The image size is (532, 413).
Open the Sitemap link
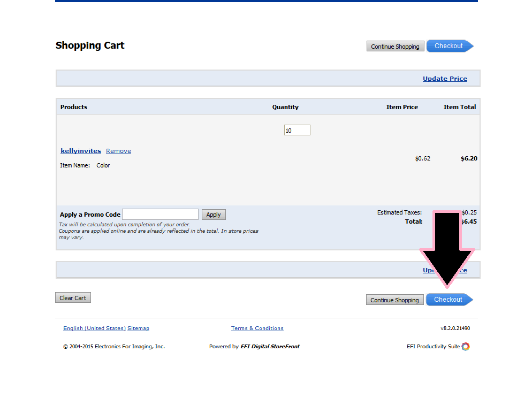(x=138, y=328)
